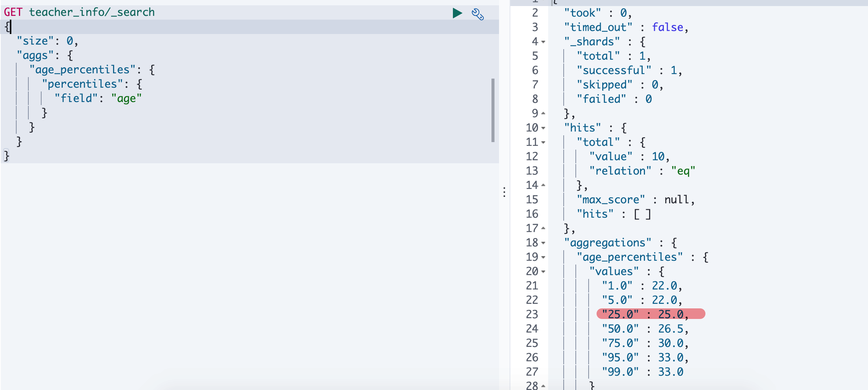Image resolution: width=868 pixels, height=390 pixels.
Task: Collapse the "aggregations" block at line 18
Action: (x=543, y=243)
